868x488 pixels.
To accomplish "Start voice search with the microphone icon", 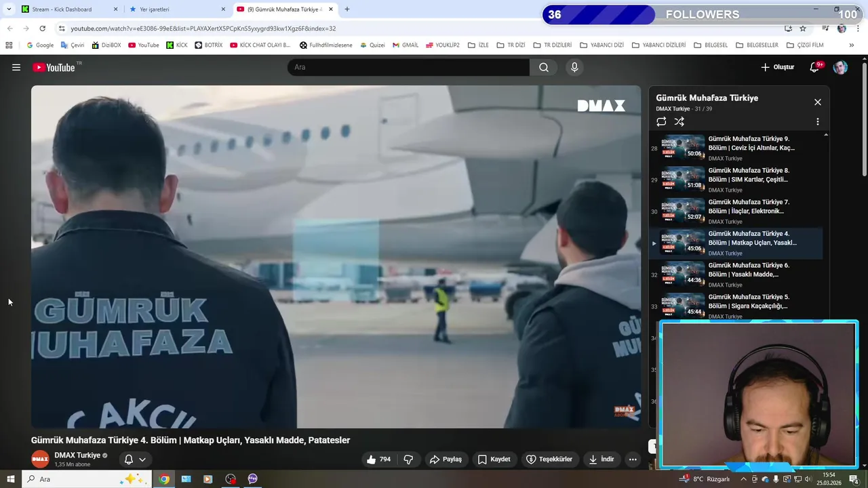I will coord(574,67).
